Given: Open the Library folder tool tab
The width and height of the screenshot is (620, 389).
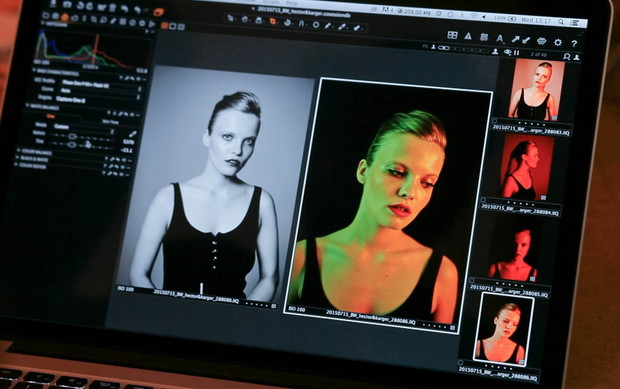Looking at the screenshot, I should (x=46, y=15).
